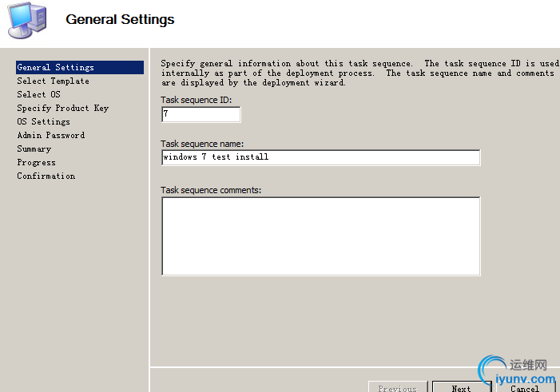560x392 pixels.
Task: Select the Progress step in sidebar
Action: [36, 163]
